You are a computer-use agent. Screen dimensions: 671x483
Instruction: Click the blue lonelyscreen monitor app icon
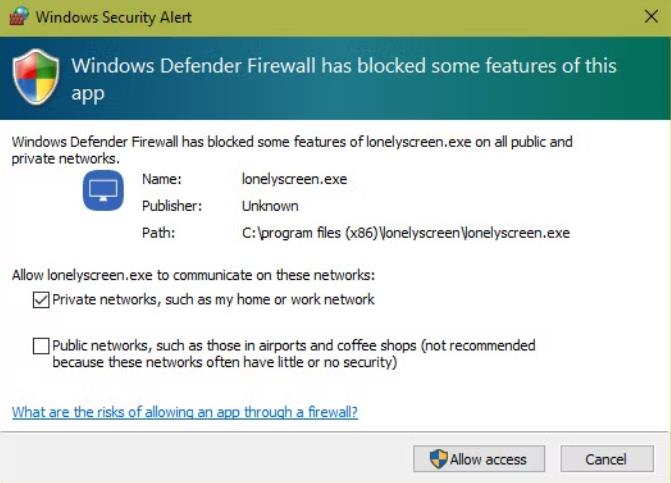[x=103, y=190]
